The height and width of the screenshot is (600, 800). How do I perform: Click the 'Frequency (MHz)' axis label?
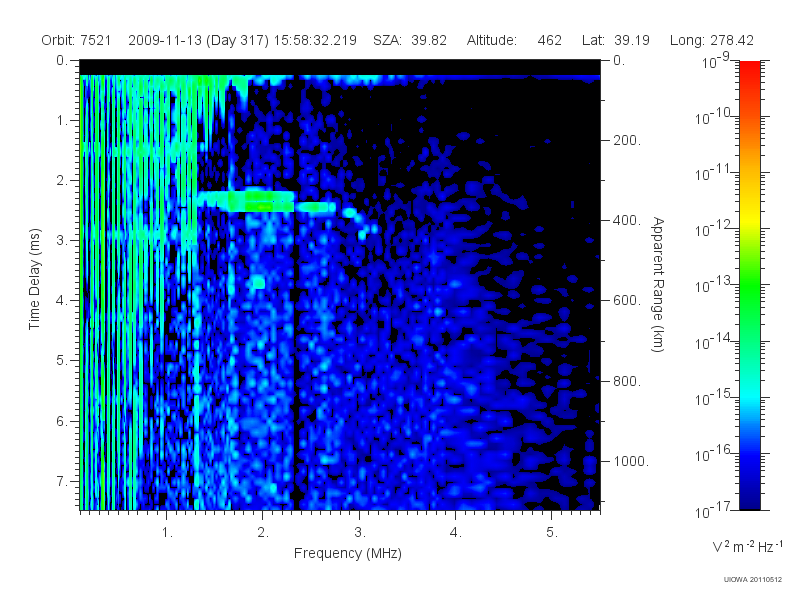(348, 553)
